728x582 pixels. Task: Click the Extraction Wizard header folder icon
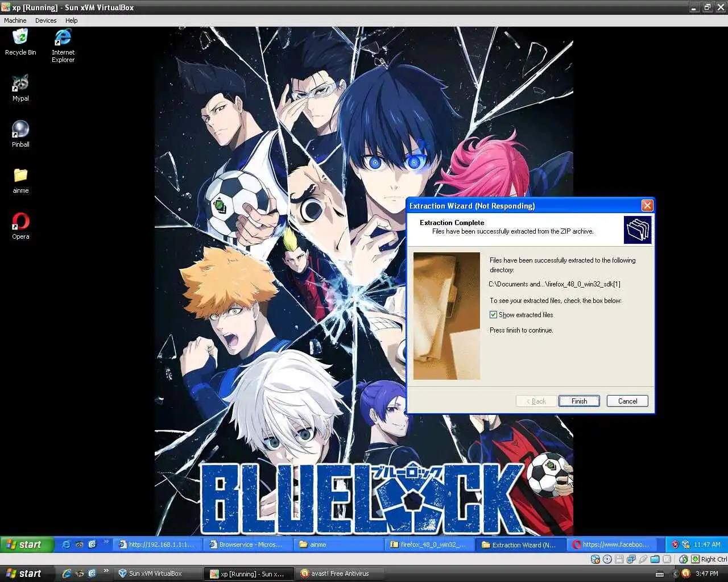coord(638,230)
